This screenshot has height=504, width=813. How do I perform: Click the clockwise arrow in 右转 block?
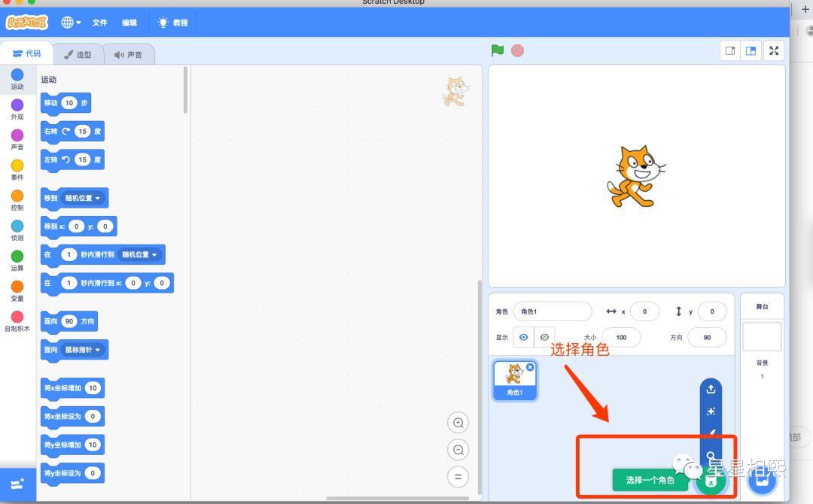[x=65, y=131]
